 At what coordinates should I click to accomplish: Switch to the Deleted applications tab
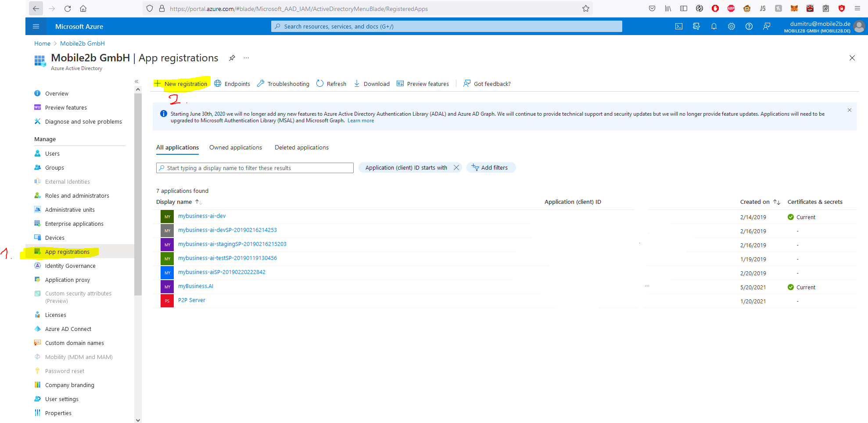coord(301,147)
